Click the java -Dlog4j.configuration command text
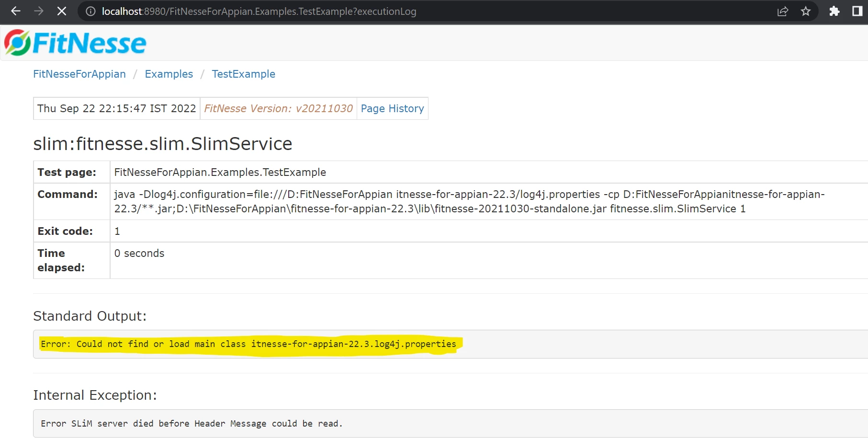This screenshot has width=868, height=440. pos(469,201)
